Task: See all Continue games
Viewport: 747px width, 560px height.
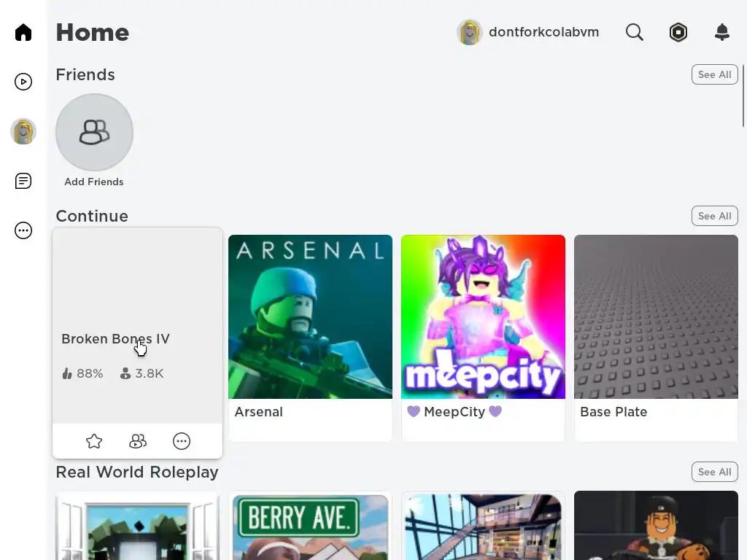Action: point(714,216)
